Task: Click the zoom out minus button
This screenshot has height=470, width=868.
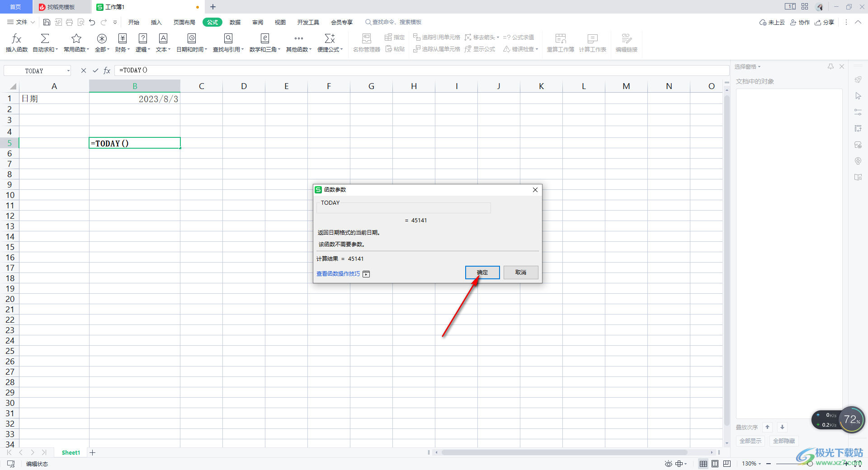Action: click(769, 464)
